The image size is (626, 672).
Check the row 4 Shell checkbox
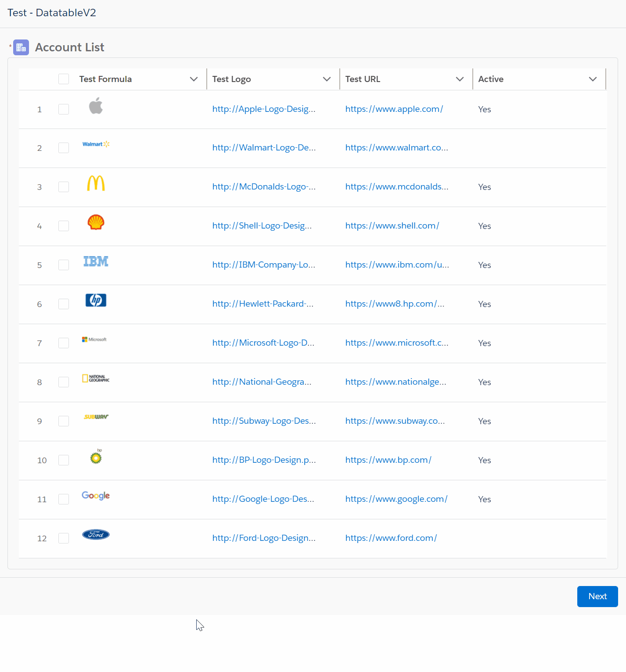click(64, 226)
